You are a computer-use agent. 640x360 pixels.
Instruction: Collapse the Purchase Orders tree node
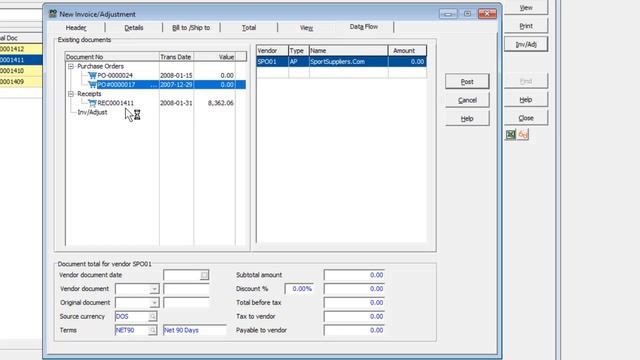[x=71, y=66]
